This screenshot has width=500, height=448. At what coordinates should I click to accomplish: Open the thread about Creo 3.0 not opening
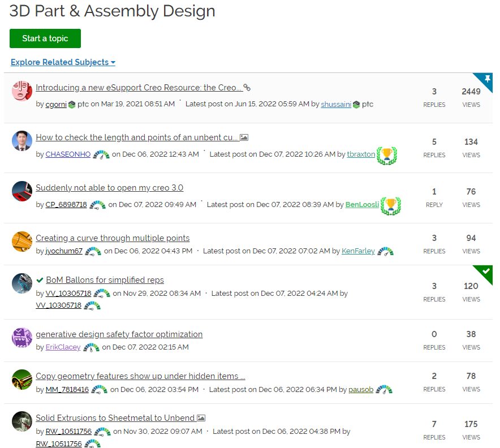click(x=109, y=187)
